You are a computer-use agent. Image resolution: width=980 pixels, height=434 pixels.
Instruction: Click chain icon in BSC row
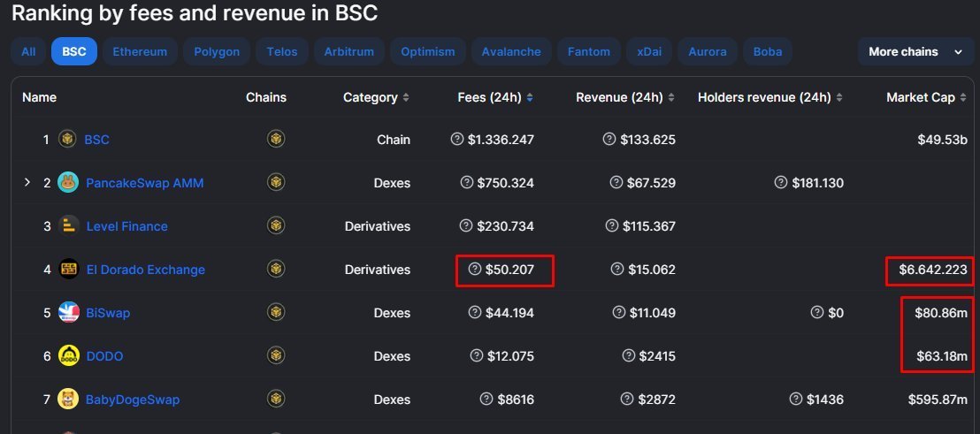coord(276,139)
